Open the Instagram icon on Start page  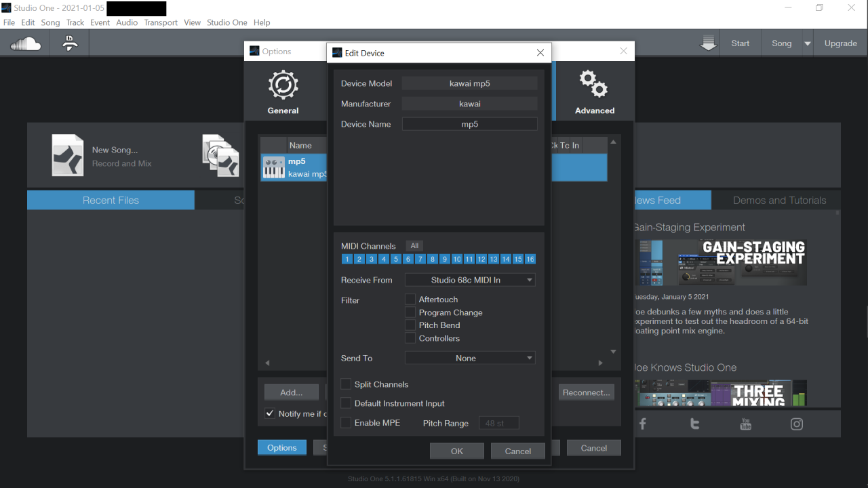[x=797, y=424]
